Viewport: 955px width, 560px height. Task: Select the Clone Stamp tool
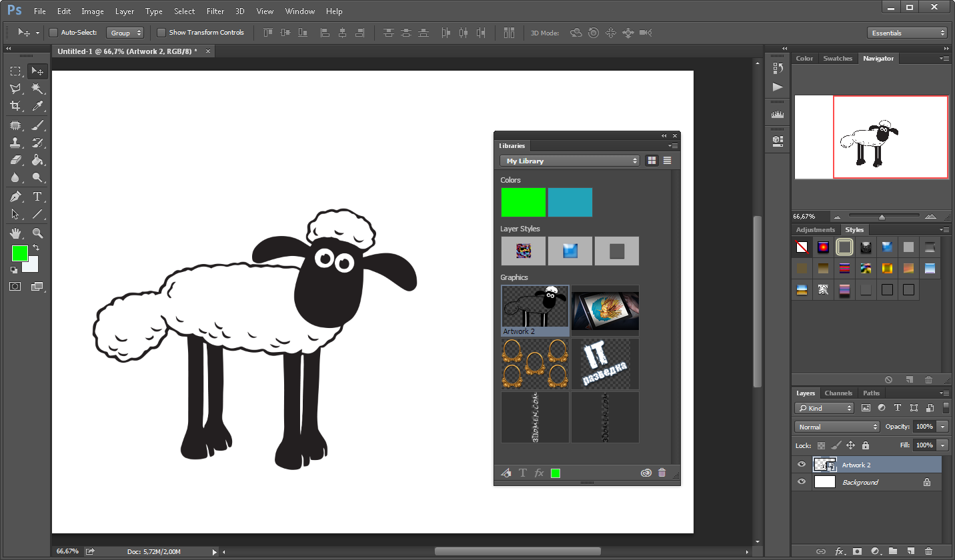15,143
